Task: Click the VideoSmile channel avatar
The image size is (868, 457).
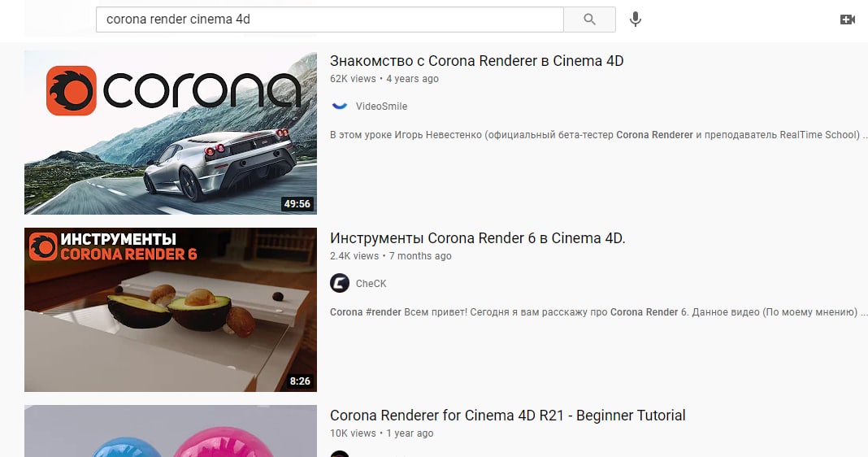Action: pyautogui.click(x=340, y=106)
